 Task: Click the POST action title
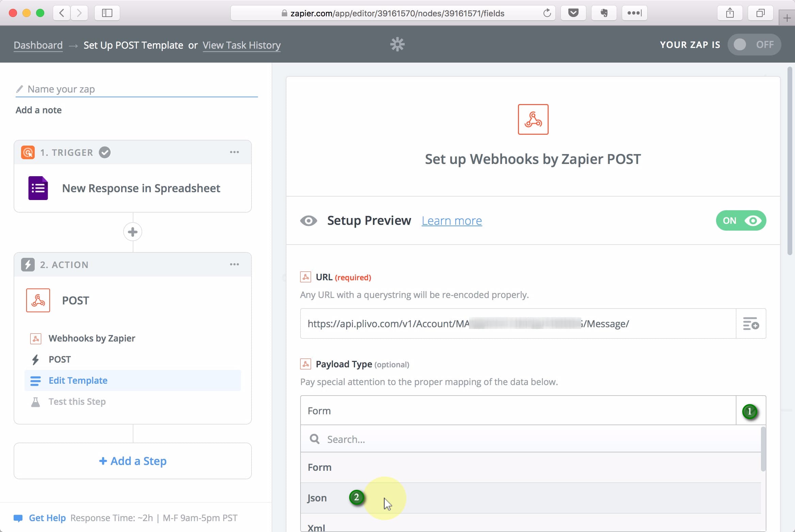pos(76,300)
